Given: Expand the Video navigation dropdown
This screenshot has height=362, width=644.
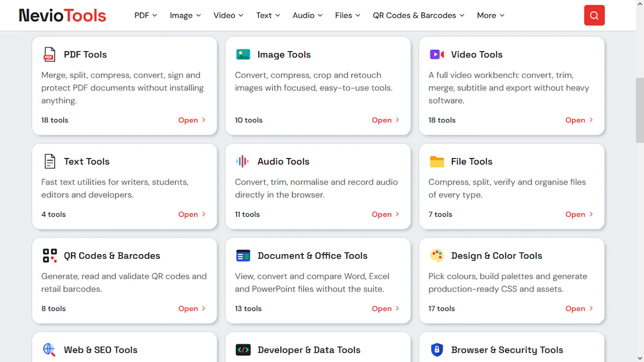Looking at the screenshot, I should (228, 15).
